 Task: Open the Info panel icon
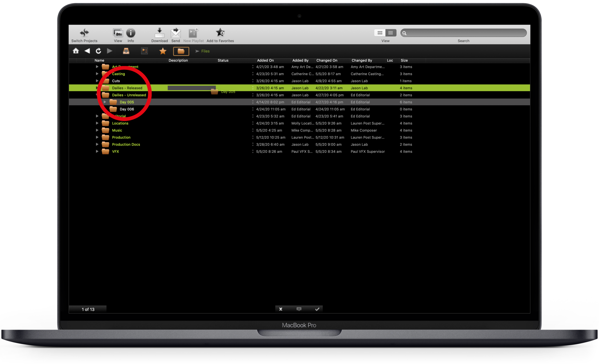pyautogui.click(x=131, y=33)
